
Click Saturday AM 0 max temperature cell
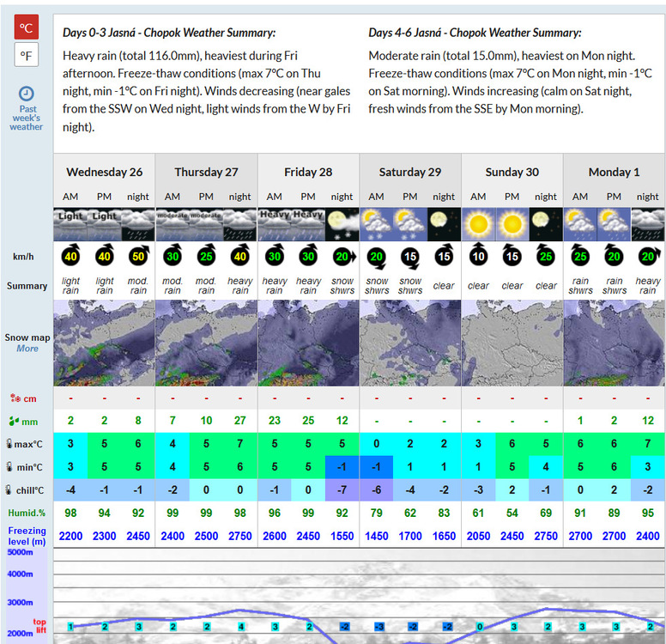tap(376, 444)
